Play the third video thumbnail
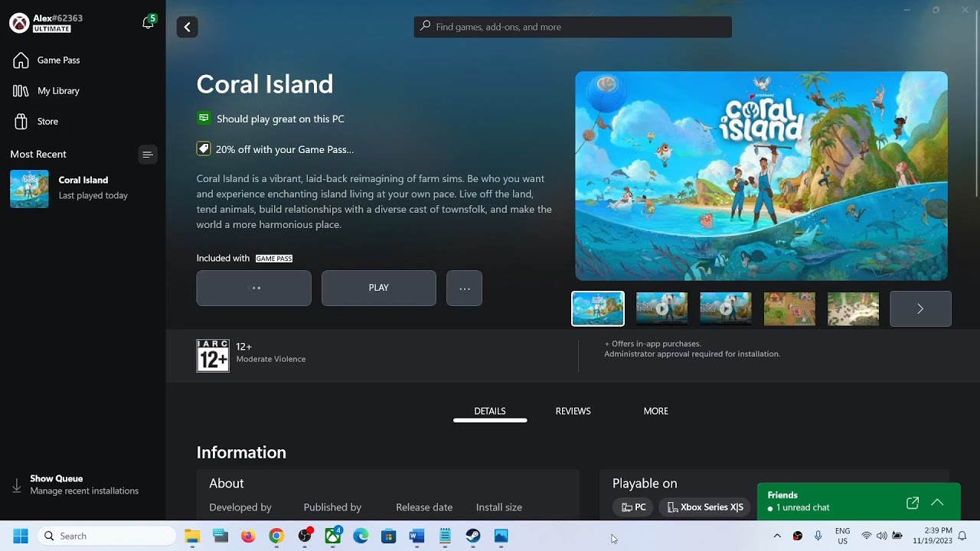Viewport: 980px width, 551px height. (x=726, y=308)
